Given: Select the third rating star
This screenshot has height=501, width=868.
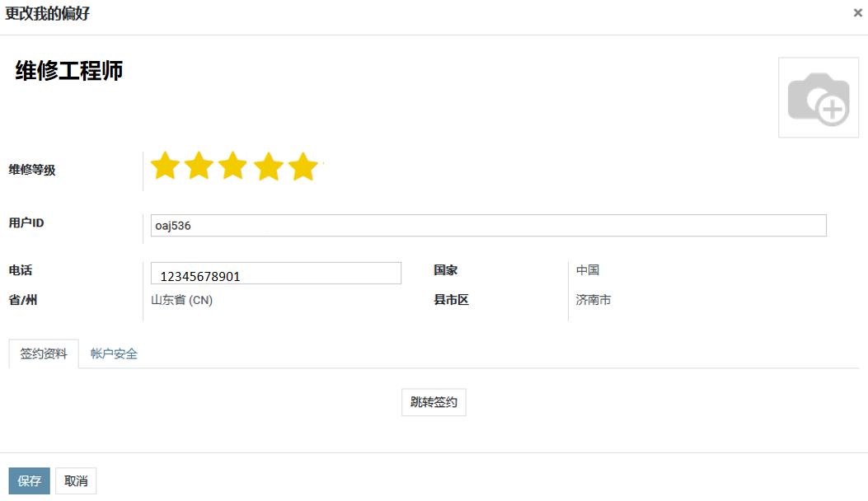Looking at the screenshot, I should [x=234, y=166].
